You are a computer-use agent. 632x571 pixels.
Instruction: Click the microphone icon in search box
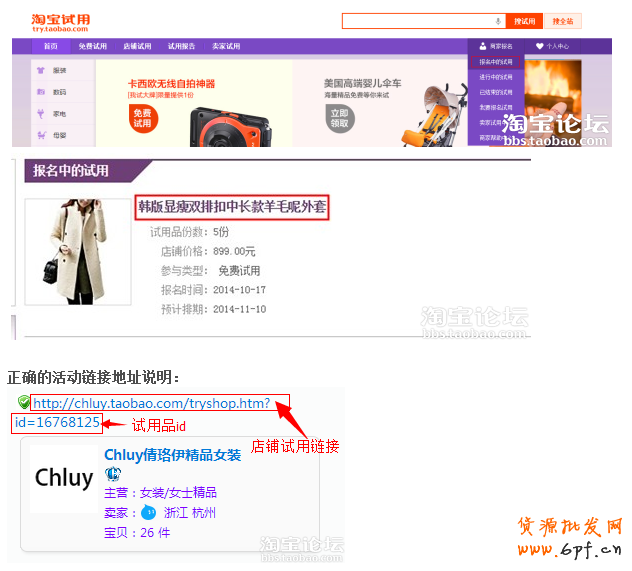(x=498, y=21)
